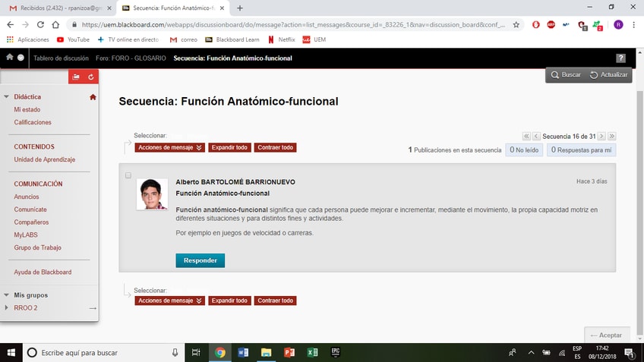Switch to the Gmail Recibidos tab
The height and width of the screenshot is (362, 644).
60,8
